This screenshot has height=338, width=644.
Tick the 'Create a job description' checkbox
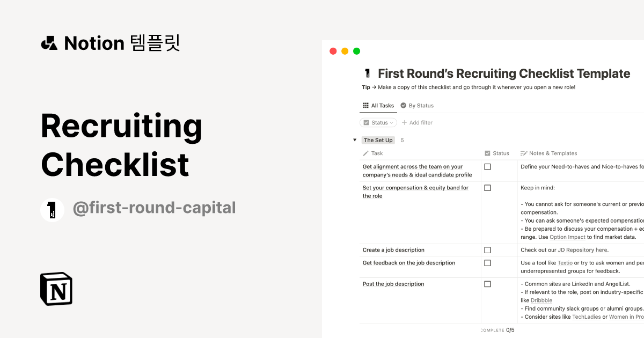487,250
